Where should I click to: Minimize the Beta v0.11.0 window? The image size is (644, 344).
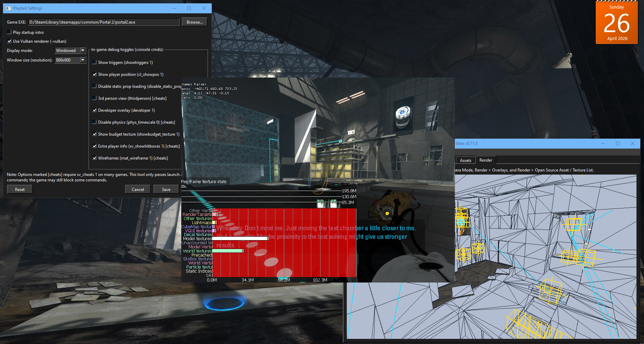pos(603,143)
